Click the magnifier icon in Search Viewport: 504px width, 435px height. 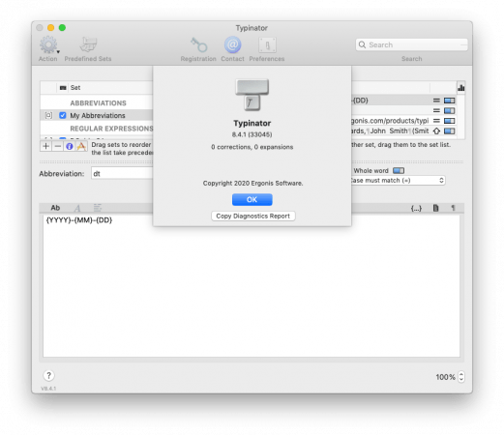362,44
